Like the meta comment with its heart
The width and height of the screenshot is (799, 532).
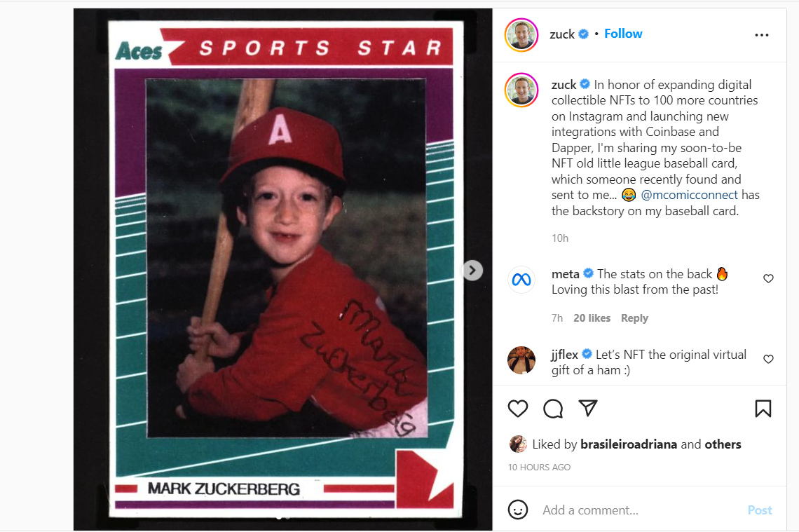pyautogui.click(x=768, y=278)
